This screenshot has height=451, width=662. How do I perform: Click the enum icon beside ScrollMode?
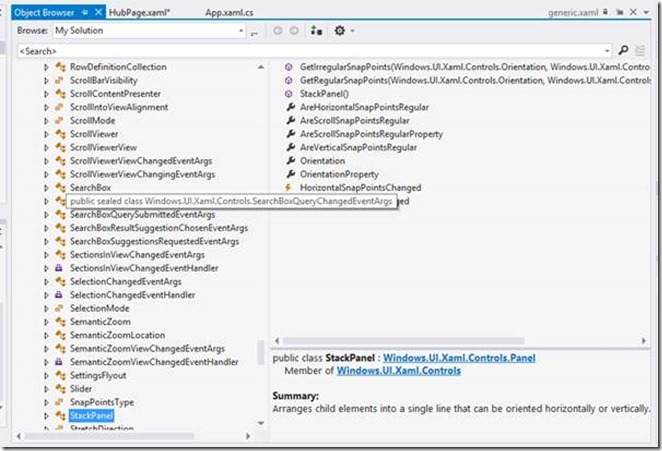tap(59, 120)
